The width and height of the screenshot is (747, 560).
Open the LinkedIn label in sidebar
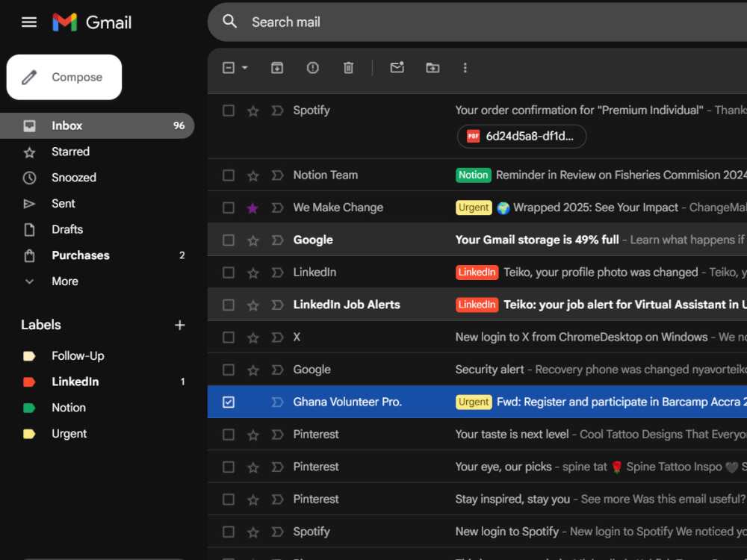click(x=97, y=382)
